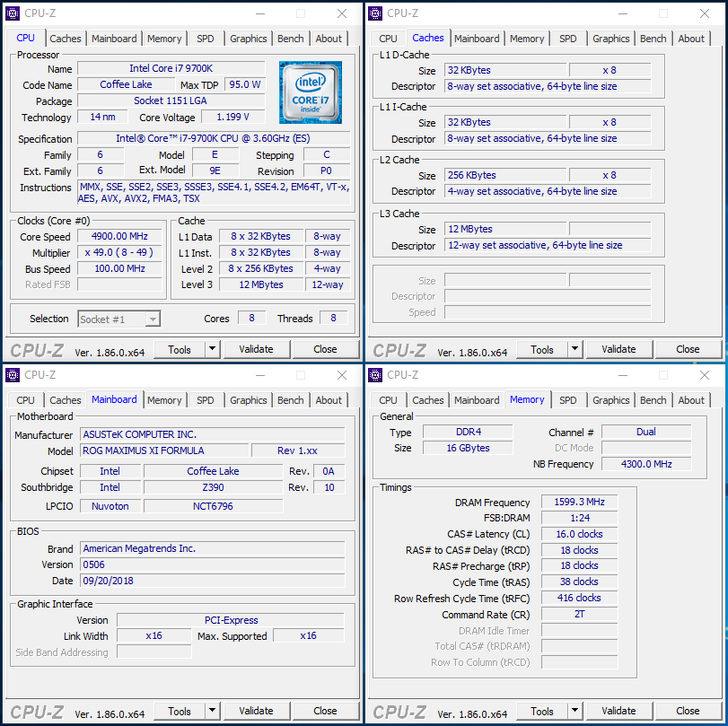The width and height of the screenshot is (728, 726).
Task: Click the NB Frequency 4300.0 MHz value
Action: tap(646, 464)
